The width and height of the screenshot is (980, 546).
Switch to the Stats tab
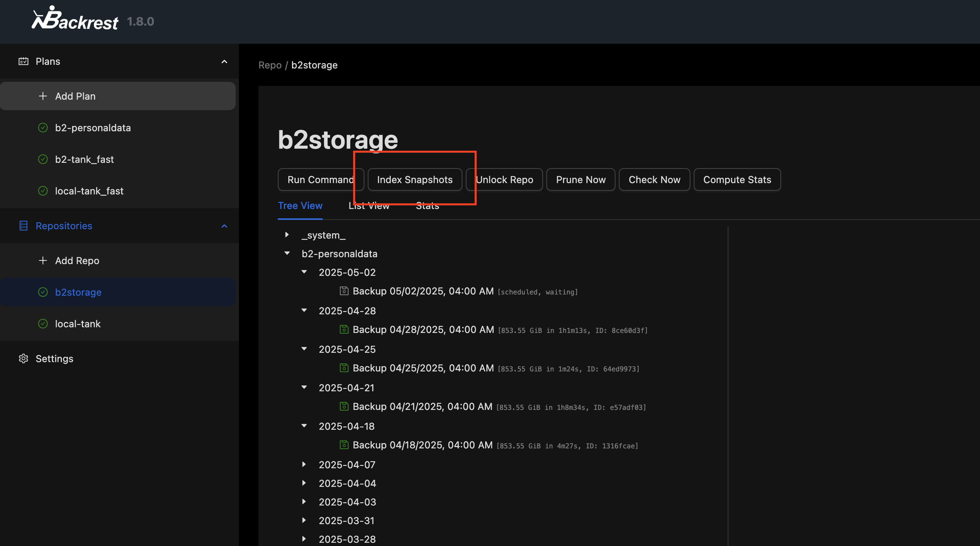(x=427, y=206)
